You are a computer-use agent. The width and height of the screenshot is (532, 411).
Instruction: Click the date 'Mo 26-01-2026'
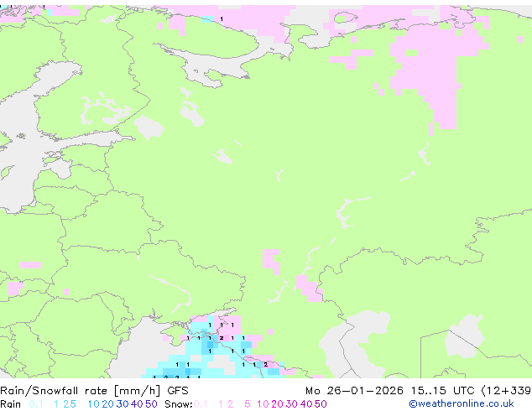355,391
